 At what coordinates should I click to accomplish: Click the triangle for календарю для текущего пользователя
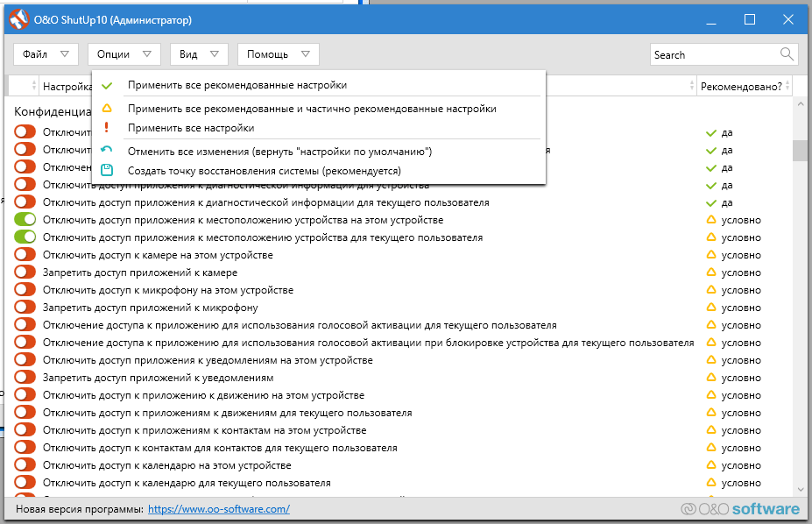tap(711, 483)
